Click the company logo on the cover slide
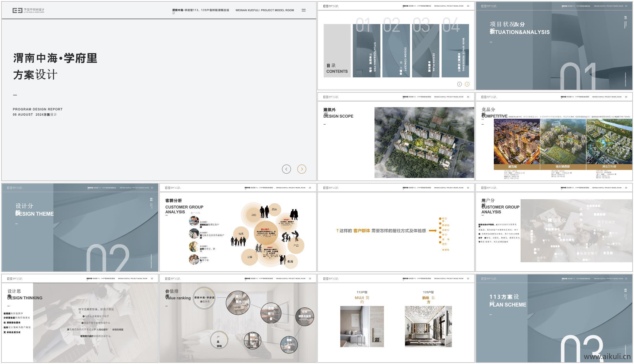The height and width of the screenshot is (364, 634). click(x=28, y=10)
